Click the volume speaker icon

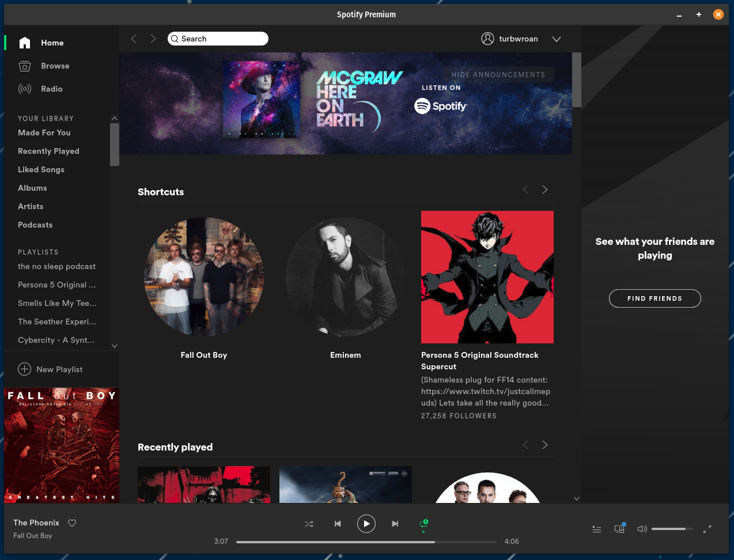click(x=642, y=528)
